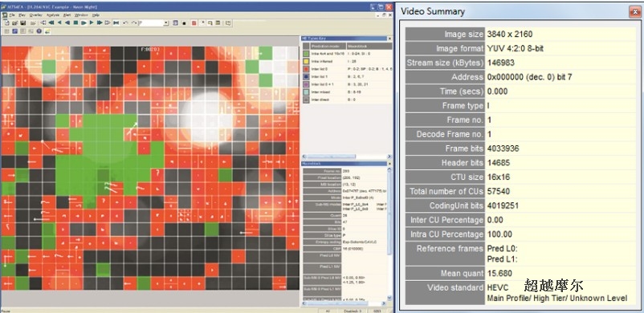Open the Window menu
Image resolution: width=644 pixels, height=313 pixels.
[x=81, y=15]
